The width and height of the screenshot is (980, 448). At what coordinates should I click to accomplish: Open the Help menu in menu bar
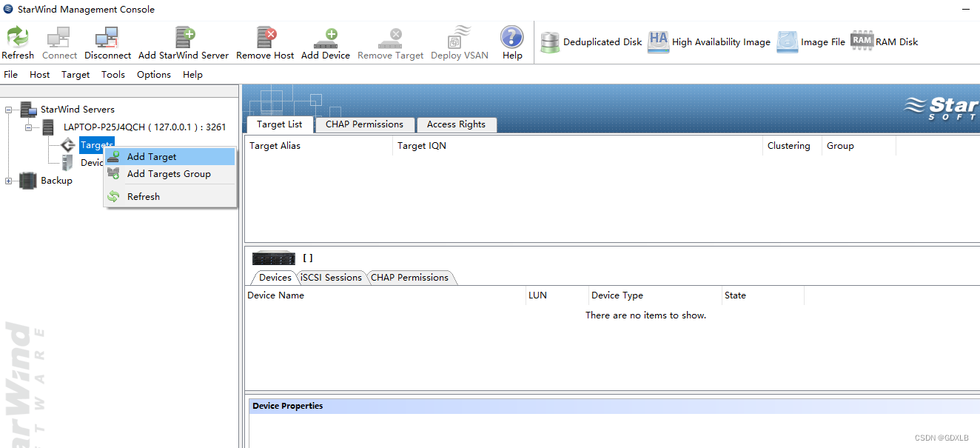[x=192, y=75]
